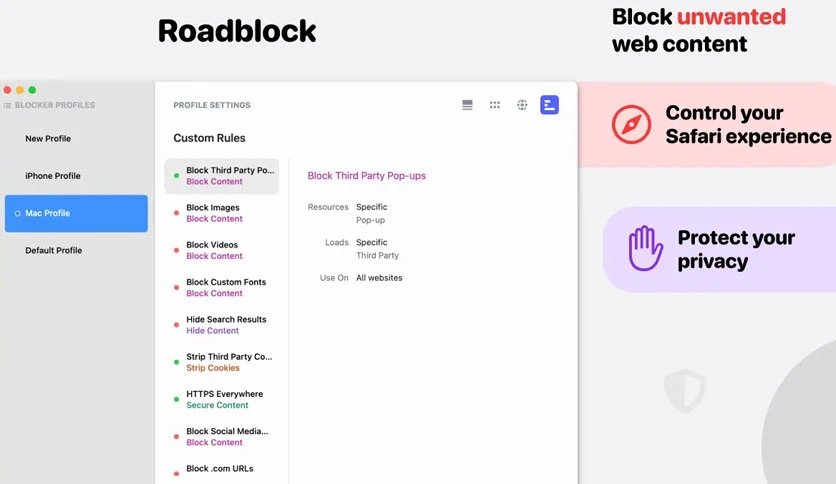Screen dimensions: 836x484
Task: Click the Control your Safari experience banner
Action: [707, 125]
